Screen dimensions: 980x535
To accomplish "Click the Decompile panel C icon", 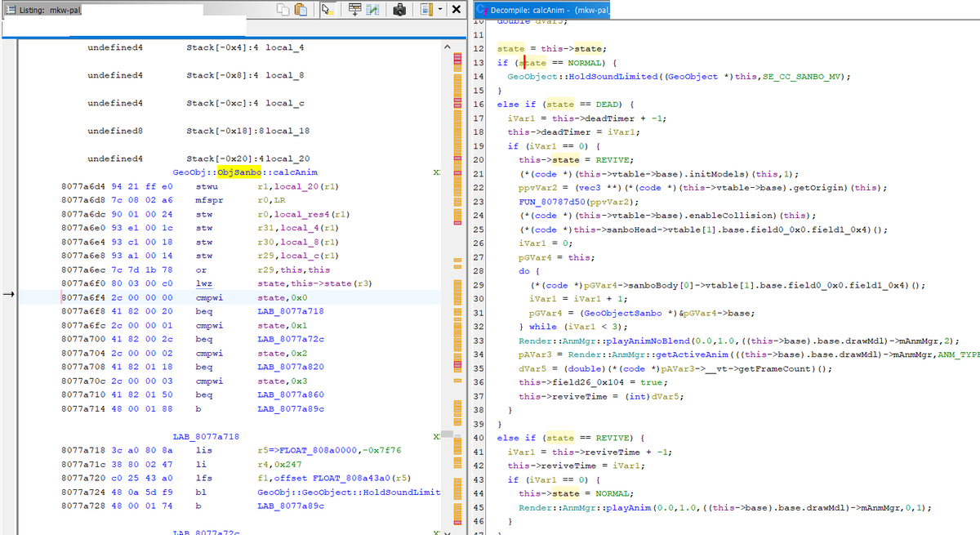I will click(481, 10).
